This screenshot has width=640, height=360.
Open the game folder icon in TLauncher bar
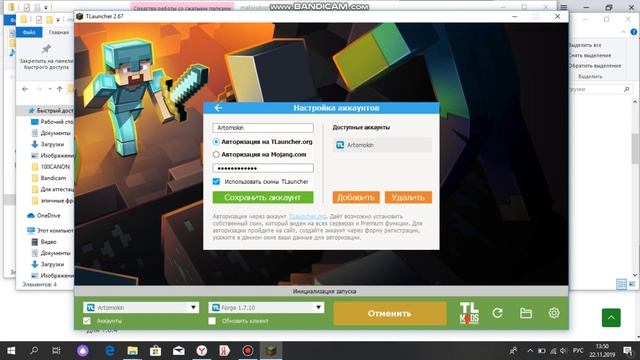click(526, 313)
